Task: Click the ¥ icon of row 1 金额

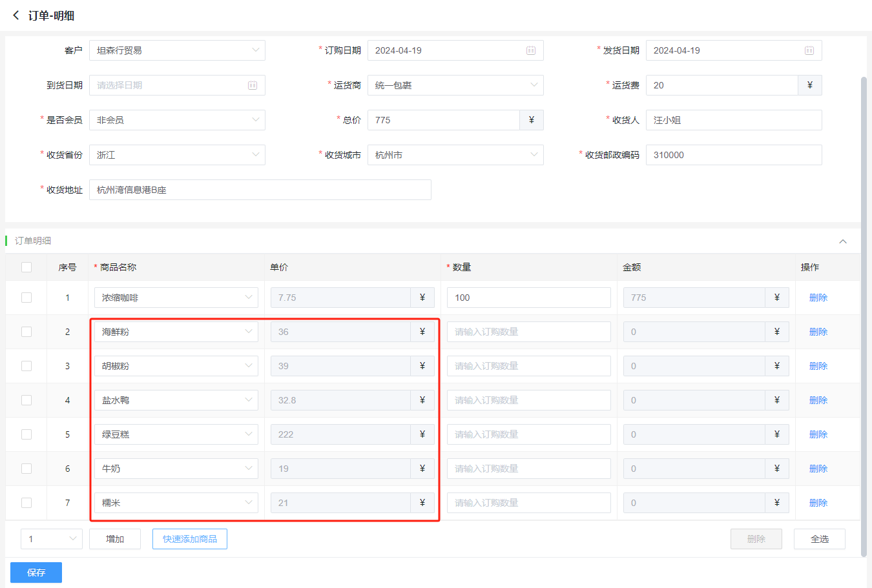Action: [777, 298]
